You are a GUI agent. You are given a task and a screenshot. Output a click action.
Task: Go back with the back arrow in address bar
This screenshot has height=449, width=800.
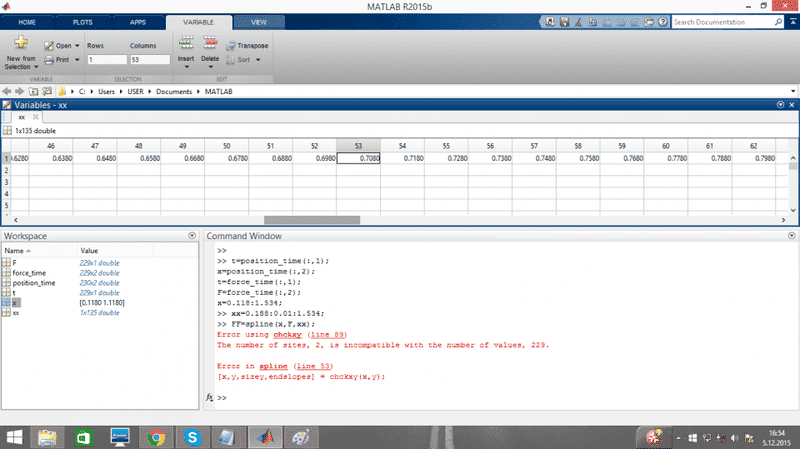point(7,91)
